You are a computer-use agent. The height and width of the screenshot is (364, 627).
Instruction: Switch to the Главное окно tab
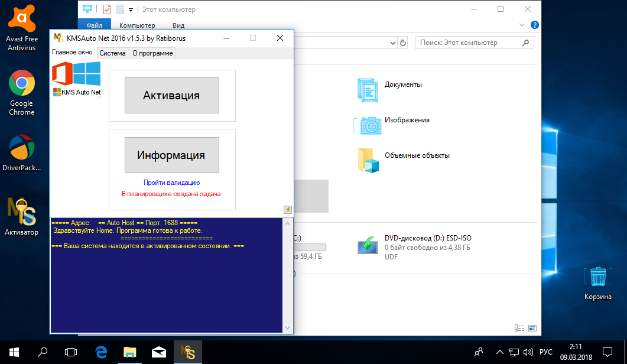[72, 53]
